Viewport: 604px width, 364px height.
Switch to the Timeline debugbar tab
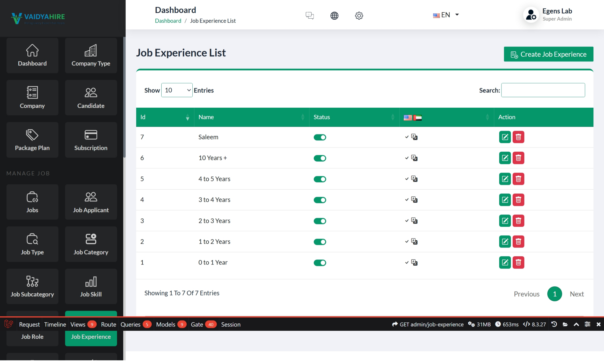[55, 324]
